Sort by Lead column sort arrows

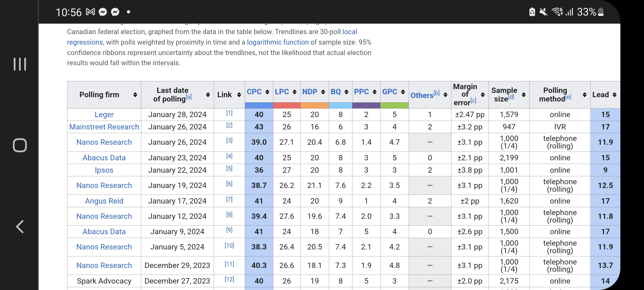pos(614,95)
